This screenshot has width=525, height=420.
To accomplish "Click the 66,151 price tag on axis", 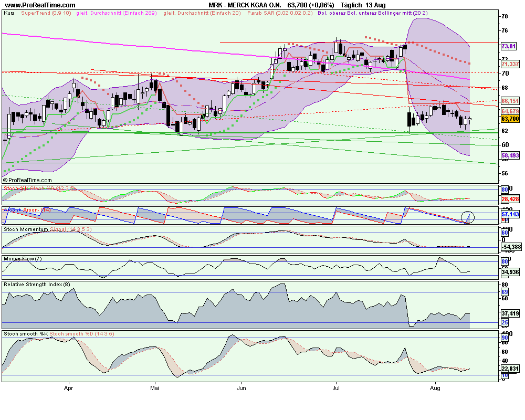I will tap(510, 101).
